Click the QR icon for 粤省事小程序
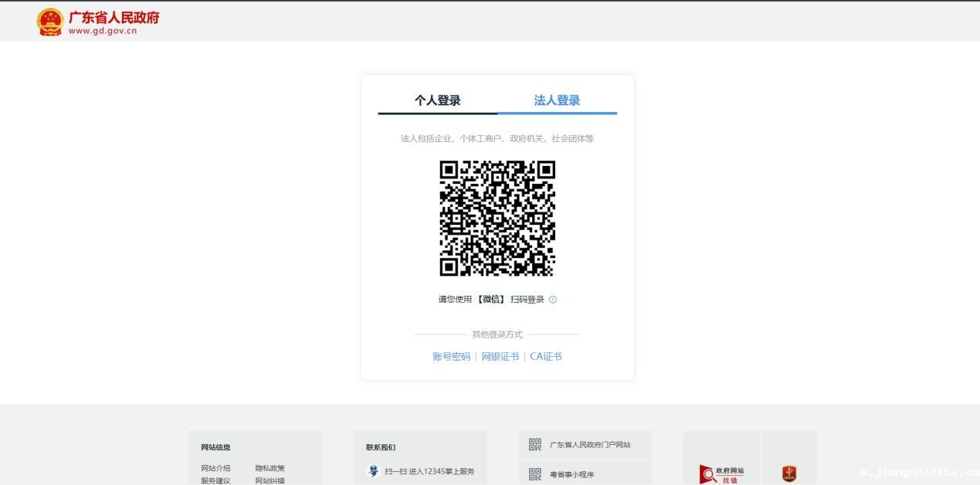The width and height of the screenshot is (980, 485). pos(535,474)
